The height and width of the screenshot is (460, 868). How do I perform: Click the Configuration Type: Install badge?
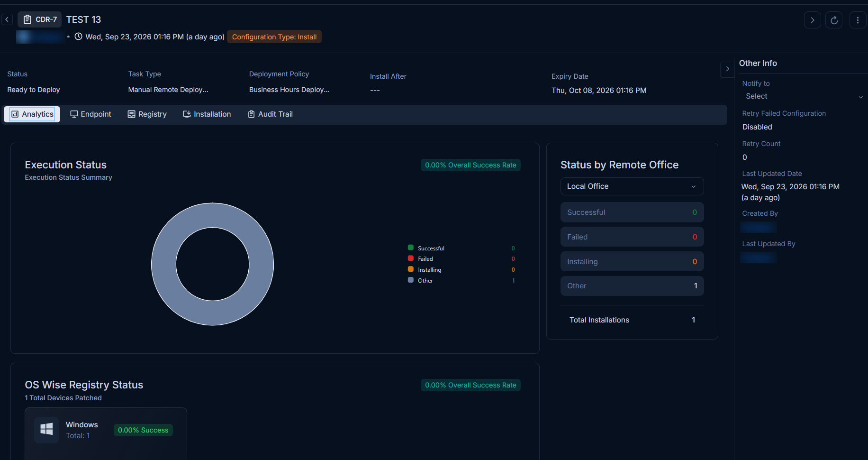274,37
